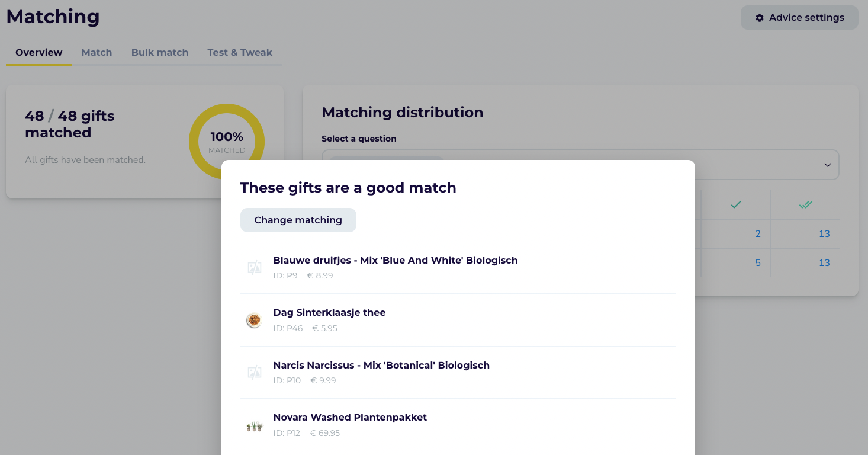868x455 pixels.
Task: Open Advice settings
Action: (x=799, y=18)
